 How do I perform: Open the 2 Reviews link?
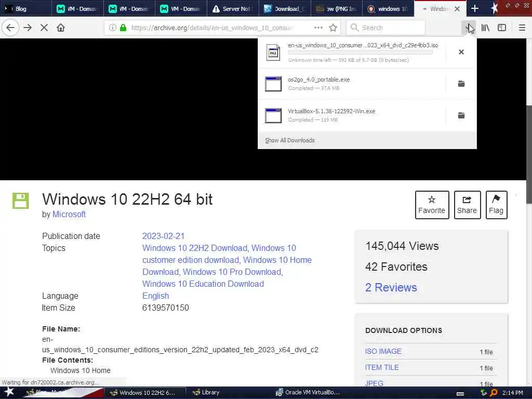point(391,287)
